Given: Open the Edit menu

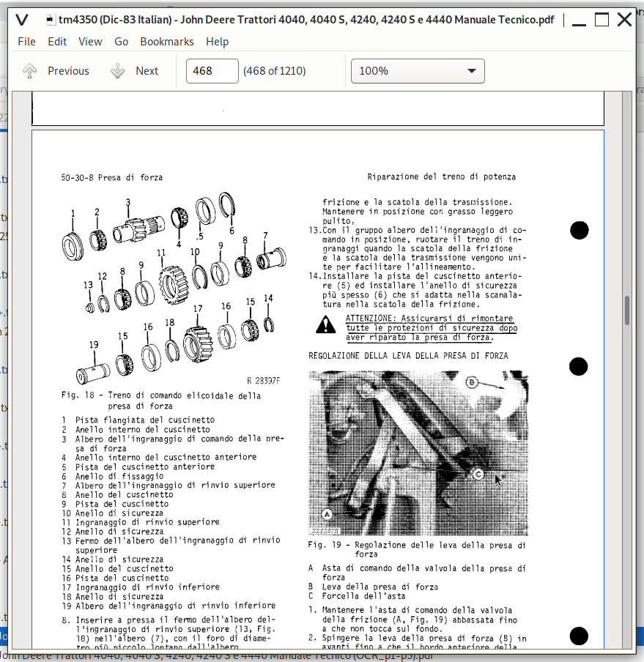Looking at the screenshot, I should 57,42.
